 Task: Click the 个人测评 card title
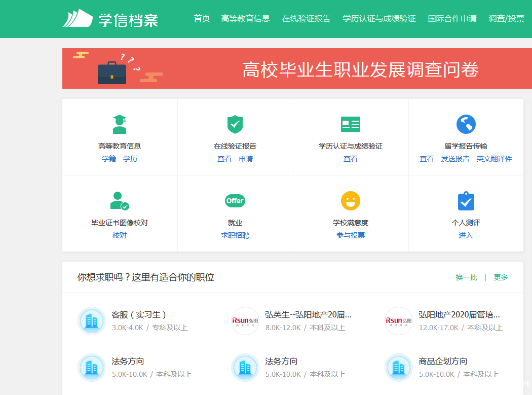tap(466, 223)
